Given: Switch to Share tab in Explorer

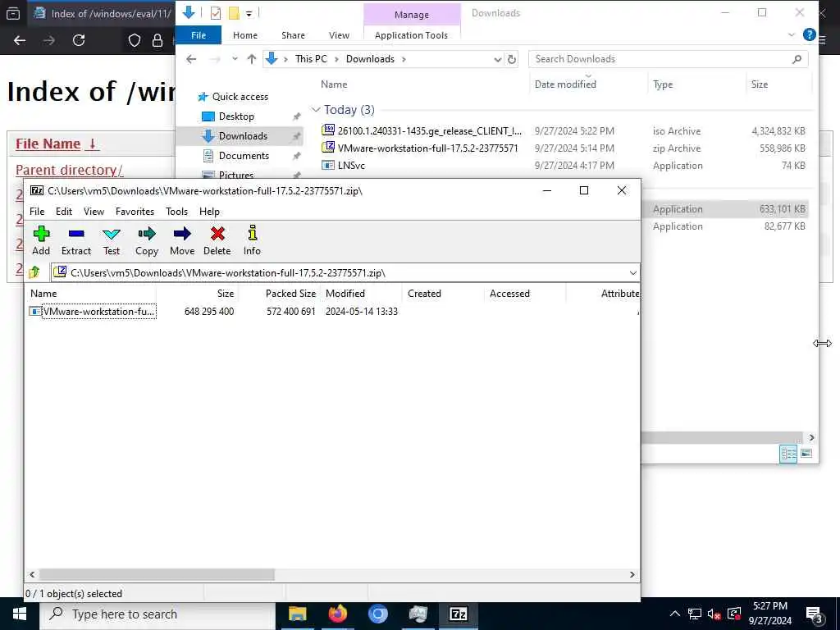Looking at the screenshot, I should [x=293, y=35].
